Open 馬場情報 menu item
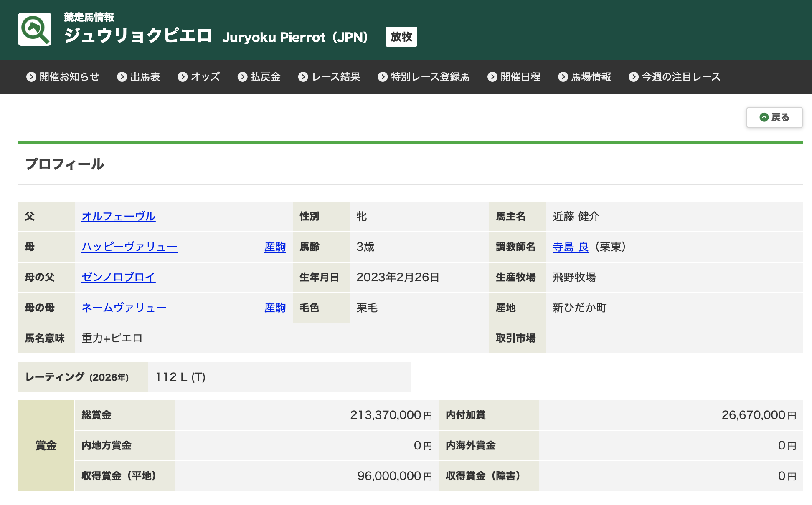The height and width of the screenshot is (505, 812). (584, 77)
